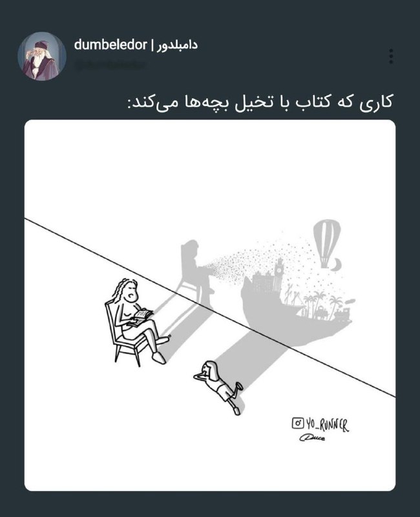Click the palm trees in the shadow scene
This screenshot has height=517, width=420.
point(318,302)
